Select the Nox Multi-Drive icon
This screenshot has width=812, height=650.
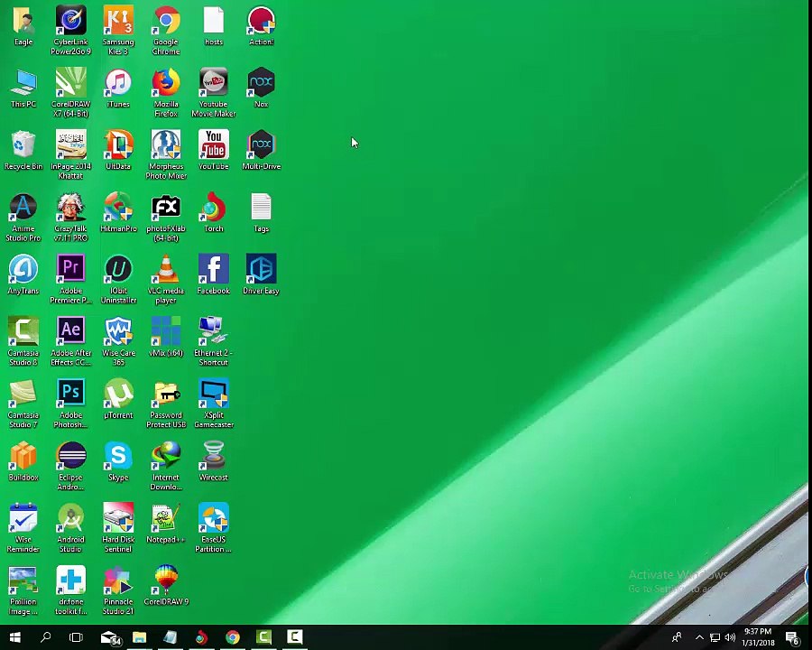[x=261, y=145]
